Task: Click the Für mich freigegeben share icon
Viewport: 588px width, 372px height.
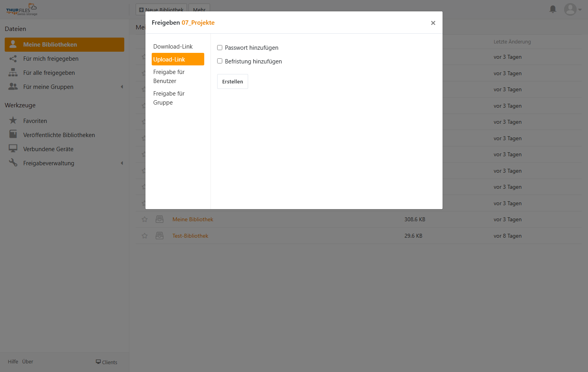Action: 13,59
